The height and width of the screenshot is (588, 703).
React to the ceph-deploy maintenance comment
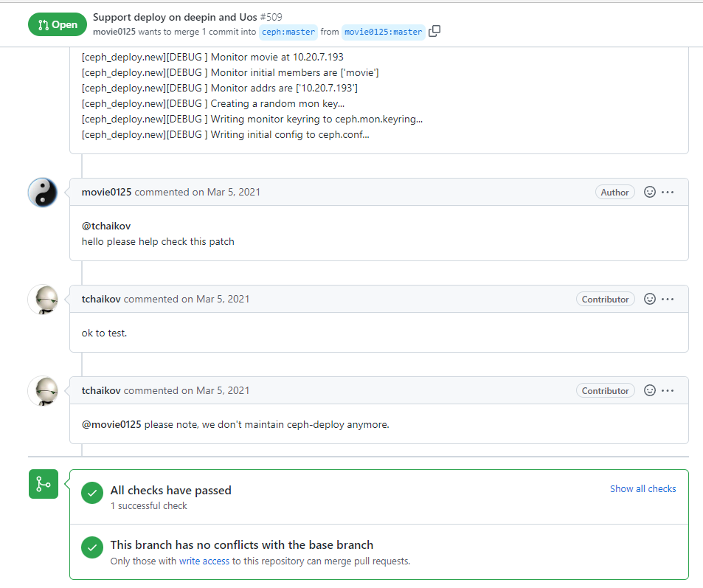tap(650, 390)
